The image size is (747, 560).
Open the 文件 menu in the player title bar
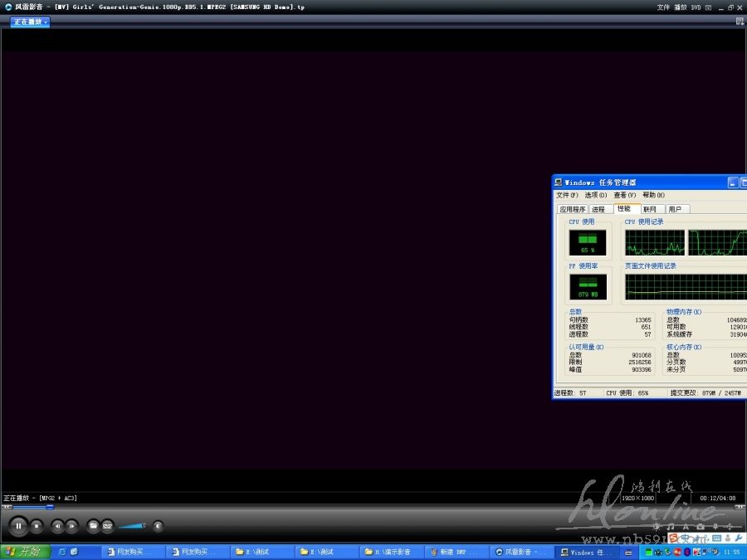coord(663,7)
